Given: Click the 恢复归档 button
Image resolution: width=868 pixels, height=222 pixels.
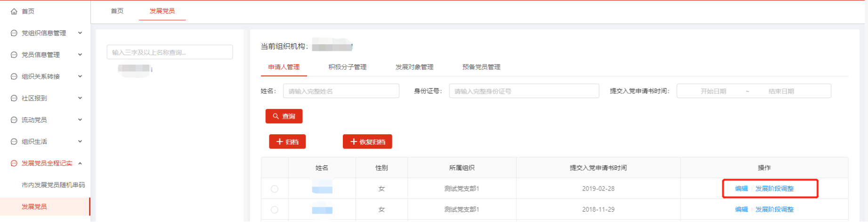Looking at the screenshot, I should tap(367, 142).
